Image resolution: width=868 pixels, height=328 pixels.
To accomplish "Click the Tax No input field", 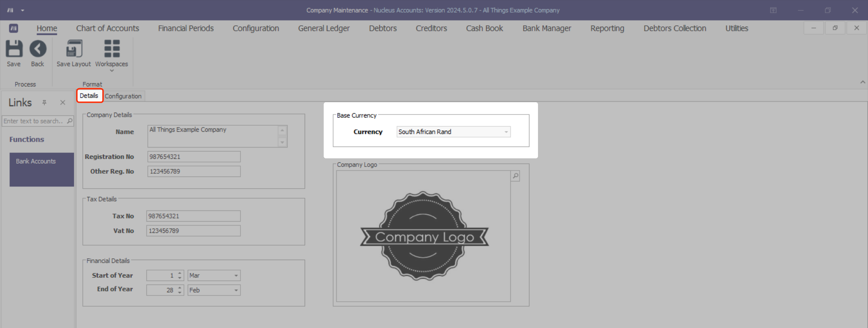I will (193, 216).
